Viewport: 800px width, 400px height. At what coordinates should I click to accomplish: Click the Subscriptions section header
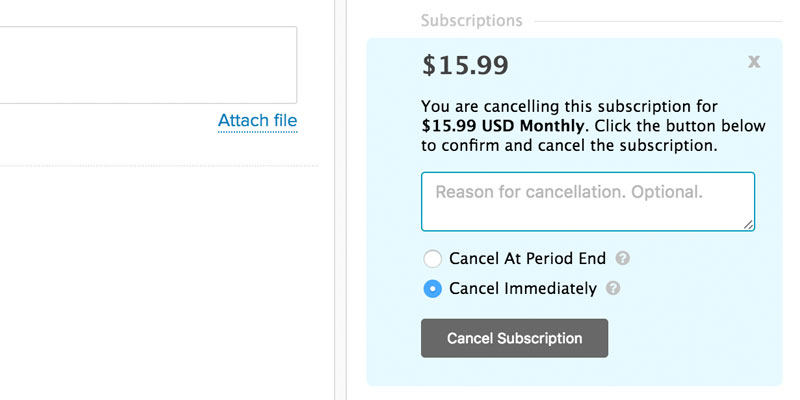[471, 21]
